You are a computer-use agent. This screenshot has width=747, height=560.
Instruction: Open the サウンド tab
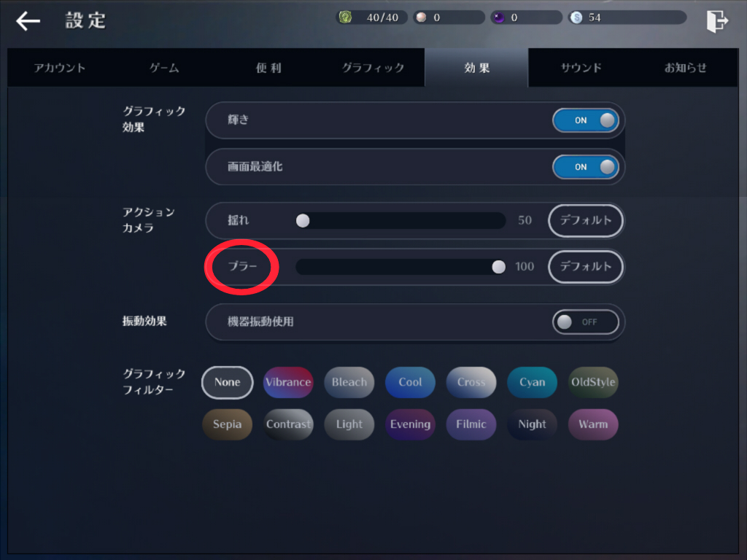(581, 68)
